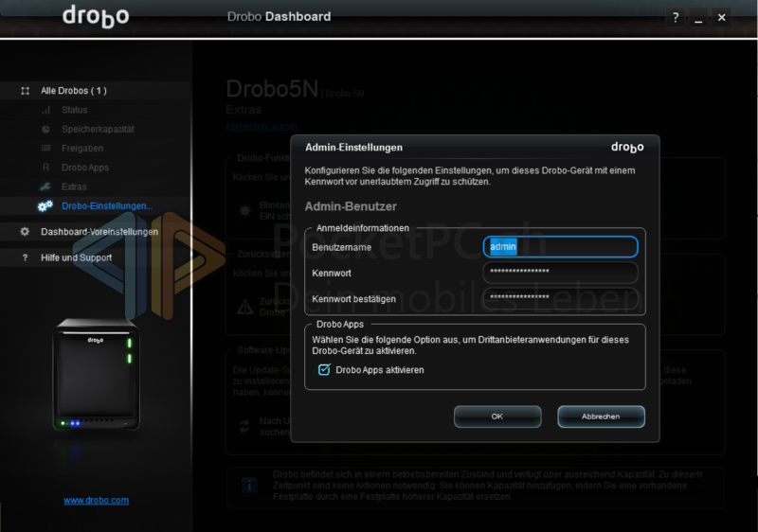758x532 pixels.
Task: Open the www.drobo.com link
Action: pos(97,501)
